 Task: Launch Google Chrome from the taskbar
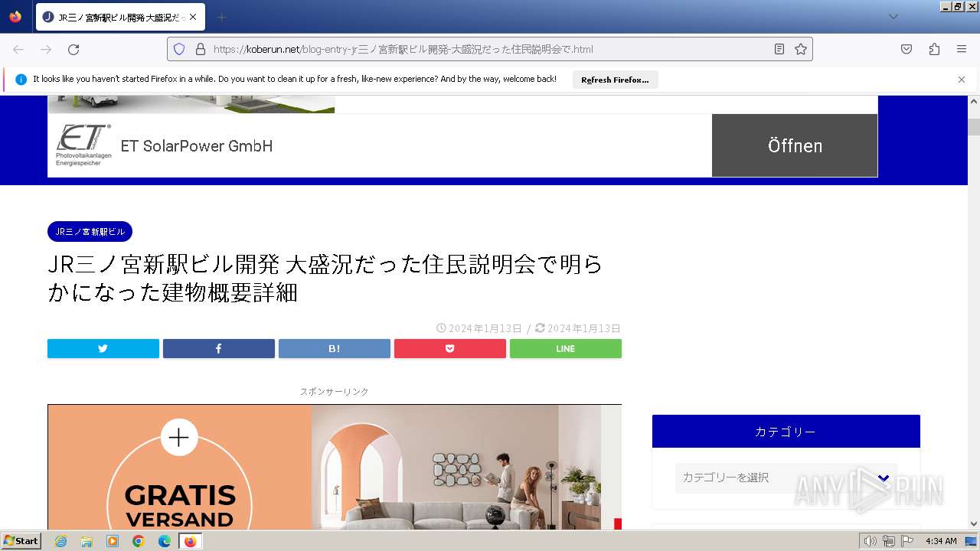point(139,541)
